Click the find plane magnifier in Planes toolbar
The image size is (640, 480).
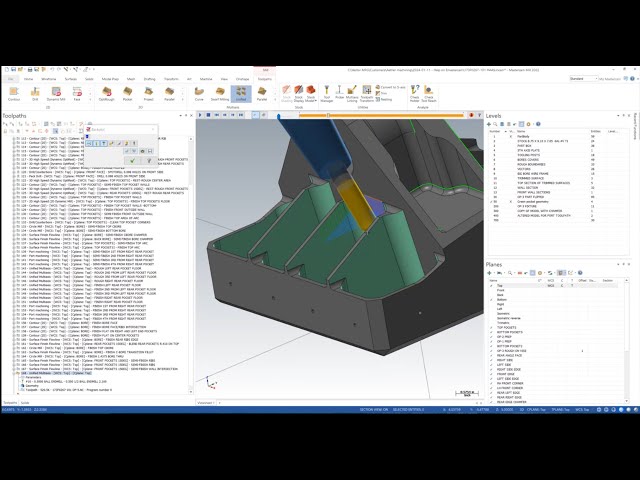(x=510, y=273)
